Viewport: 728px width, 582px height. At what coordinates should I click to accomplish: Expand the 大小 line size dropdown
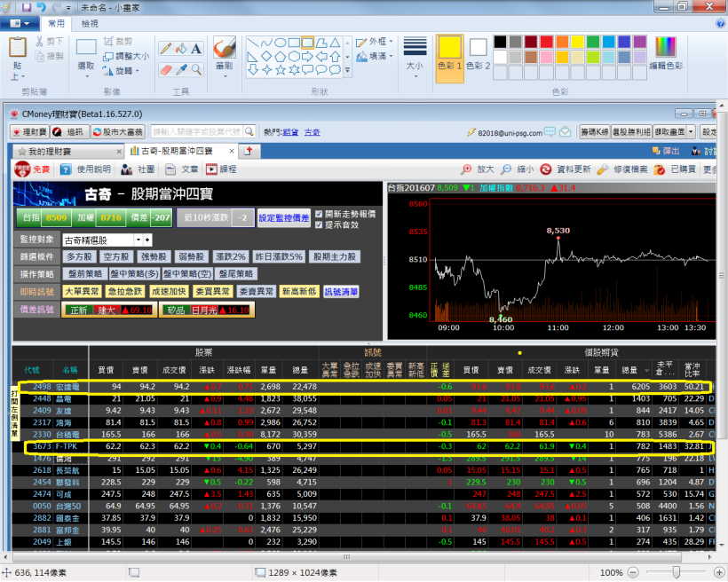pyautogui.click(x=415, y=53)
